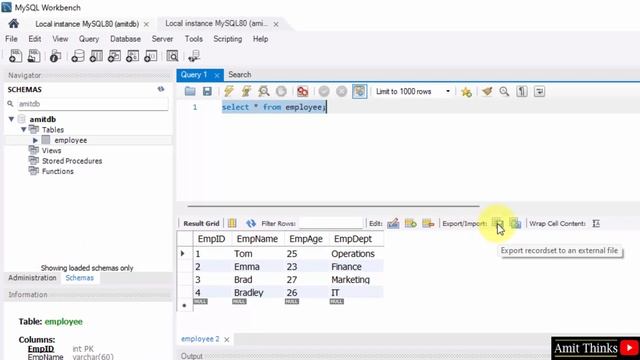The width and height of the screenshot is (640, 360).
Task: Click the Filter Rows input field
Action: point(331,223)
